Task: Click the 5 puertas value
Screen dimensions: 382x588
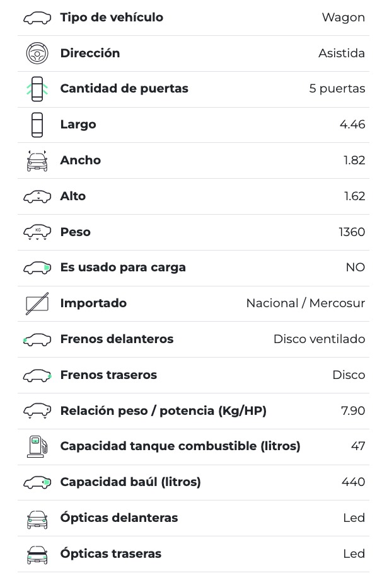Action: click(337, 89)
